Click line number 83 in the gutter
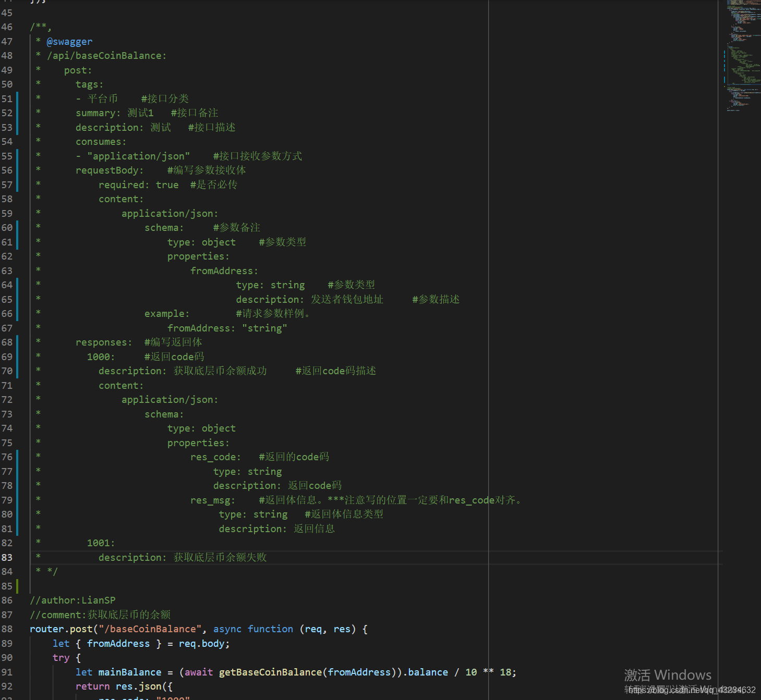The width and height of the screenshot is (761, 700). point(7,558)
